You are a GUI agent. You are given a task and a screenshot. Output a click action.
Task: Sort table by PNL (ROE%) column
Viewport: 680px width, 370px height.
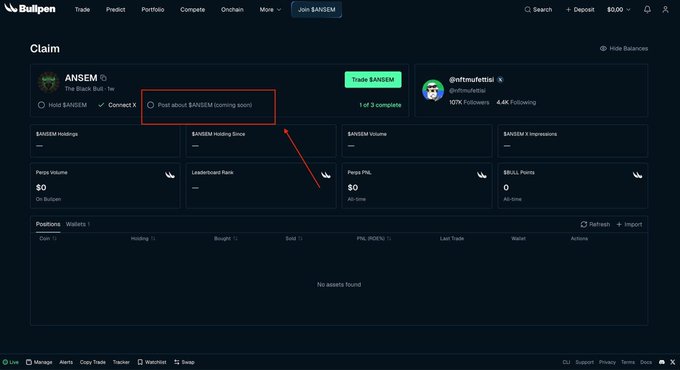(373, 239)
